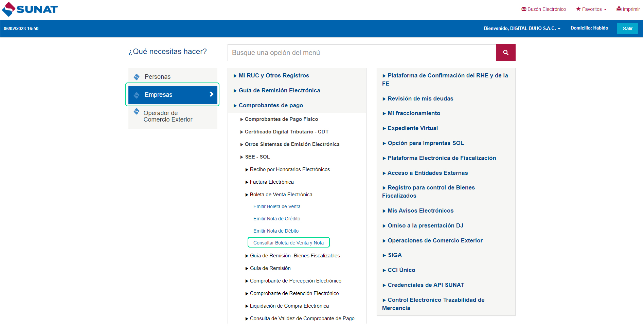Screen dimensions: 644x329
Task: Open Buzón Electrónico envelope link
Action: pos(543,9)
